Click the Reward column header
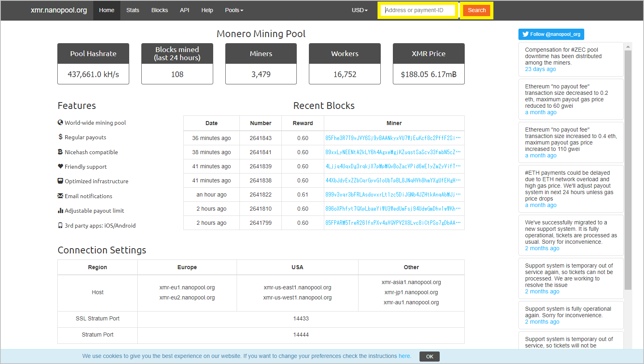This screenshot has width=644, height=364. click(303, 123)
